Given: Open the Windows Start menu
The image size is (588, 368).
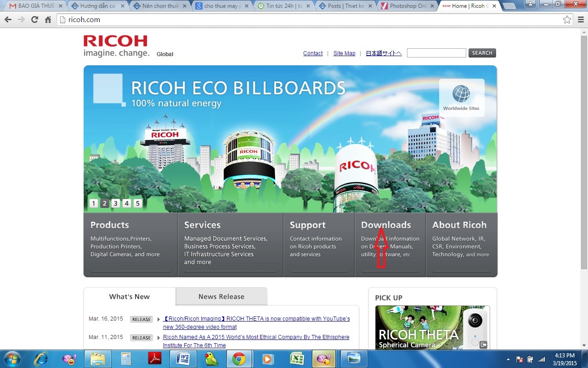Looking at the screenshot, I should (12, 358).
